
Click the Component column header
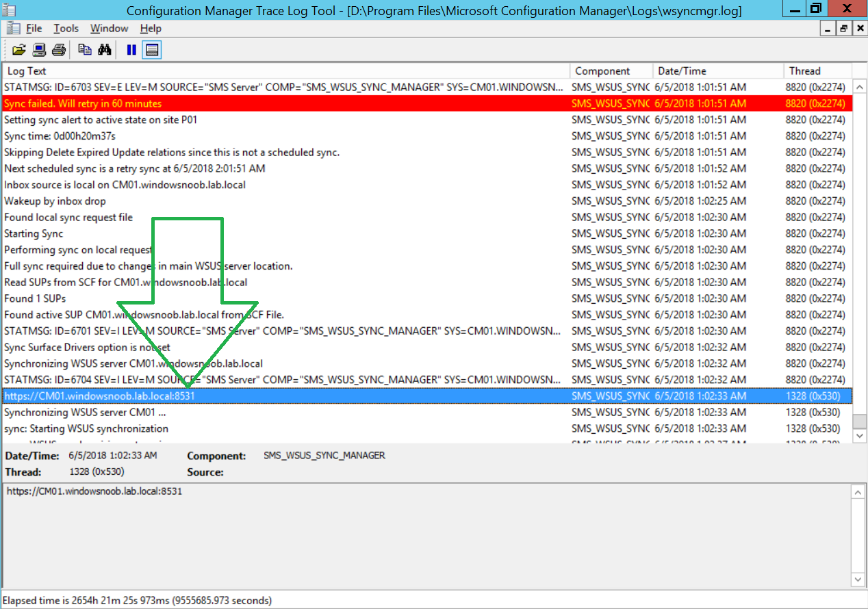pyautogui.click(x=611, y=71)
